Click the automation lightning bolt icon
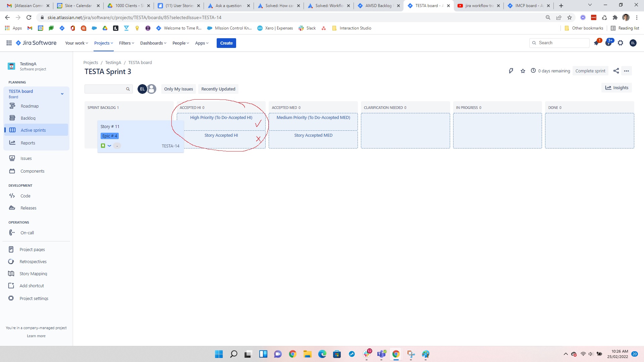Image resolution: width=644 pixels, height=362 pixels. pyautogui.click(x=511, y=71)
